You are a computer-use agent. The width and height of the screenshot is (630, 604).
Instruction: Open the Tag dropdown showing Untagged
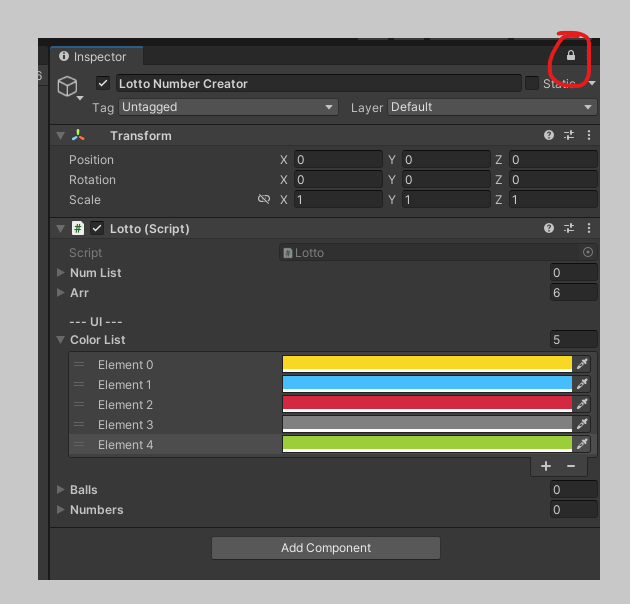[x=228, y=107]
